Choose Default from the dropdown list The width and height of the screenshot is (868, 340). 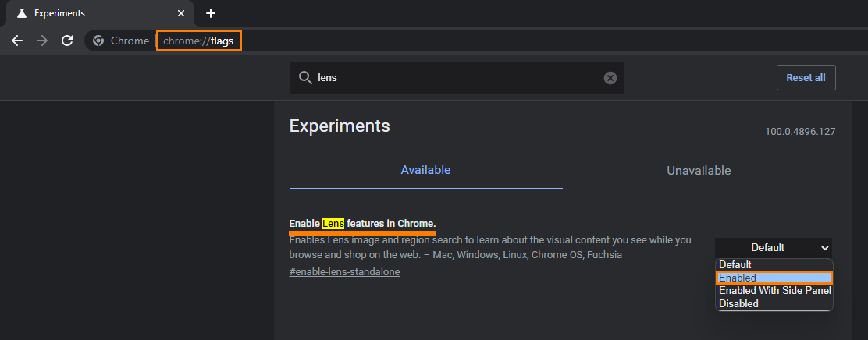[x=774, y=265]
